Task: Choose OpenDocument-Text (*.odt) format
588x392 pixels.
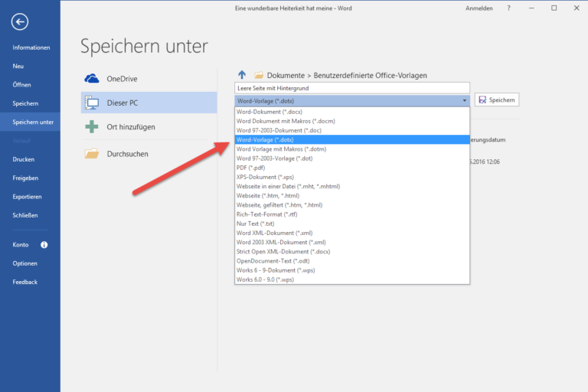Action: (352, 261)
